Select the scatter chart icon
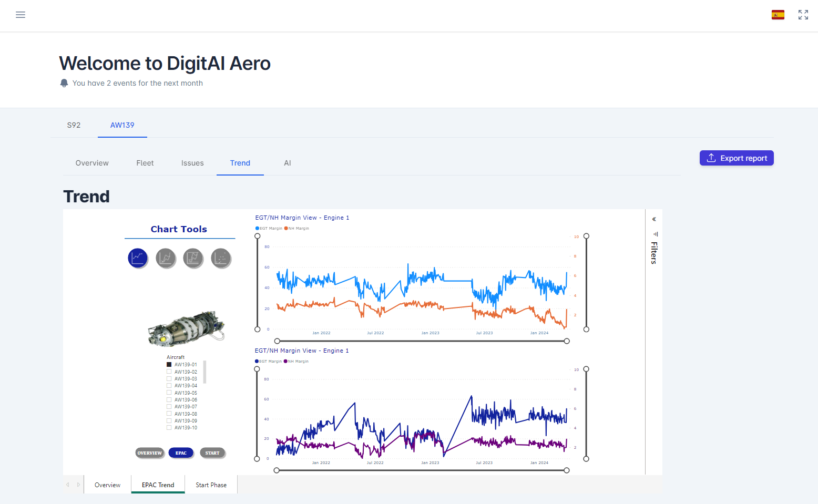Image resolution: width=818 pixels, height=504 pixels. [221, 258]
